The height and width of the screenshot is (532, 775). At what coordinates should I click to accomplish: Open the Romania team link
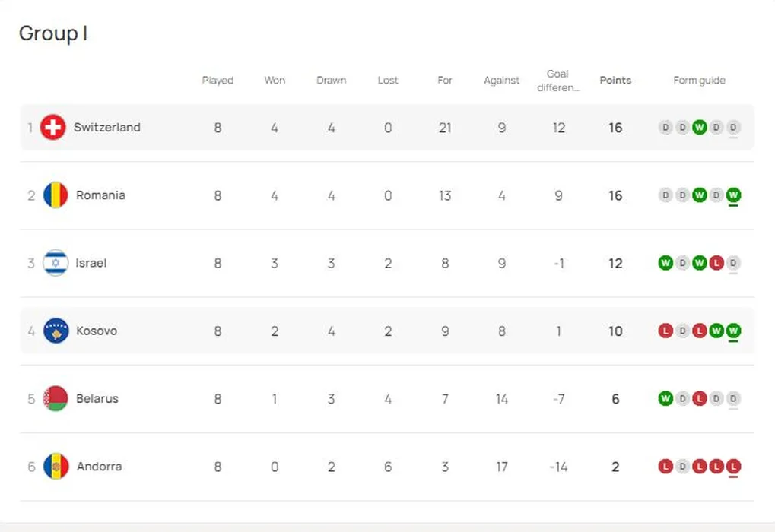(100, 195)
